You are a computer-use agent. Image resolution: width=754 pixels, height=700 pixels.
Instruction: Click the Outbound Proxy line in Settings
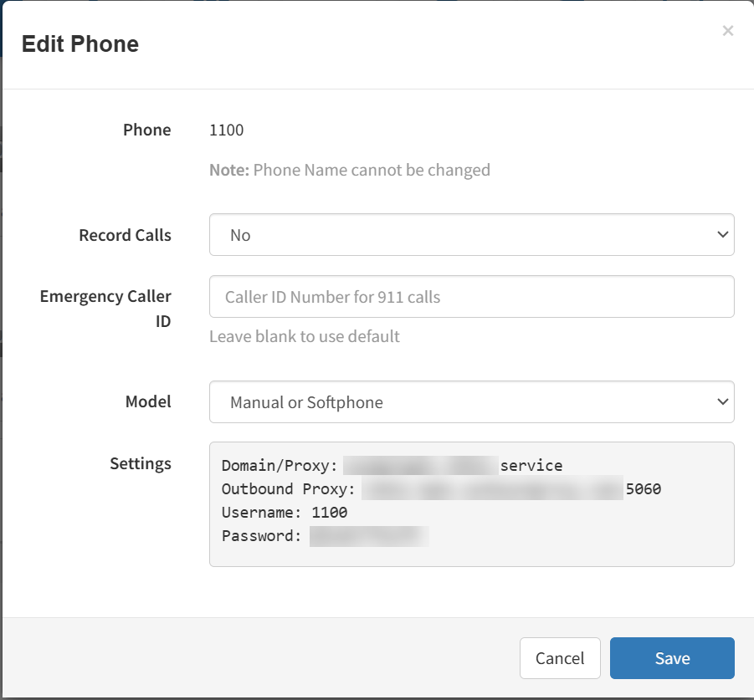point(441,488)
